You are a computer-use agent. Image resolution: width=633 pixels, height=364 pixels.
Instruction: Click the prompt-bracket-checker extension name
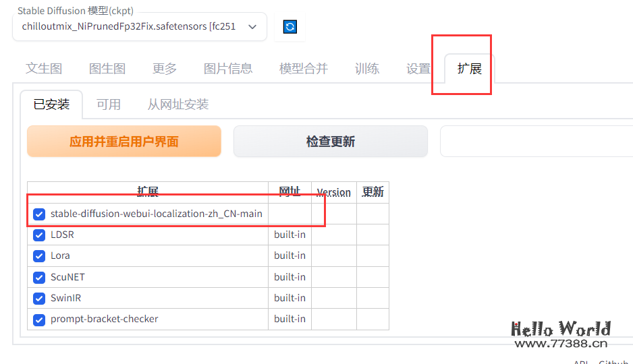click(104, 319)
